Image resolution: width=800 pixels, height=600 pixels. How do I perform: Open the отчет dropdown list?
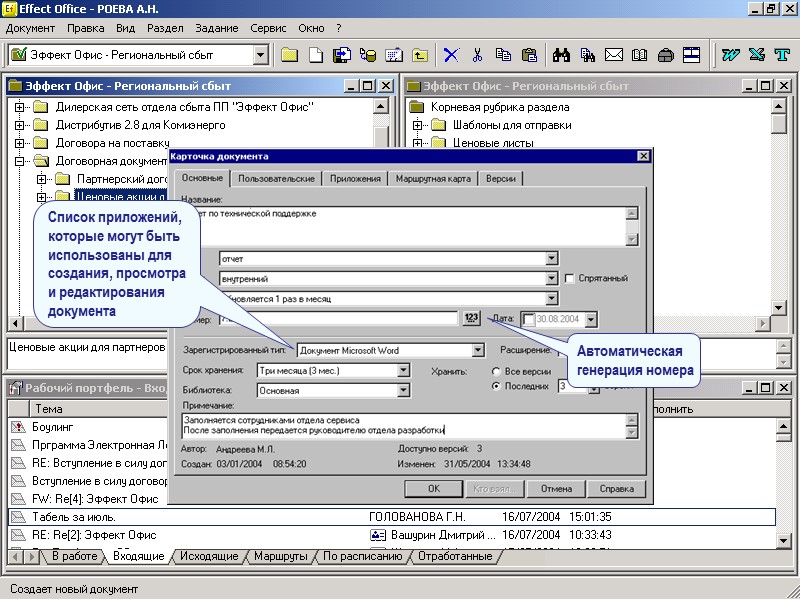(x=552, y=259)
